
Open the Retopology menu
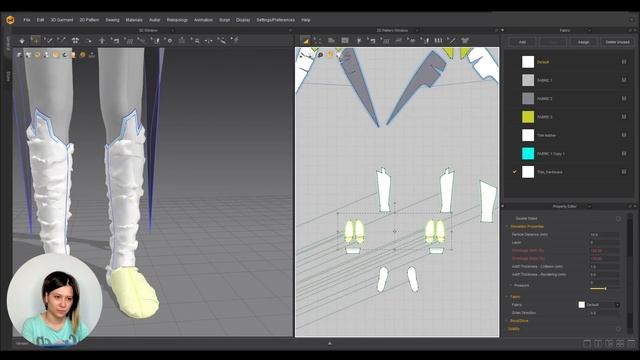coord(177,20)
